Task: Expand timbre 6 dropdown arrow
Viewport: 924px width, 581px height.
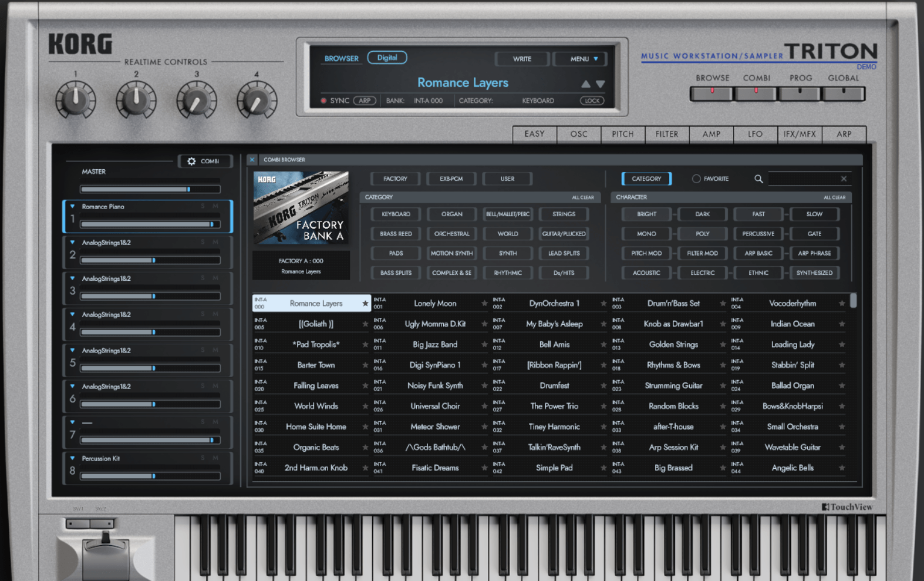Action: click(72, 386)
